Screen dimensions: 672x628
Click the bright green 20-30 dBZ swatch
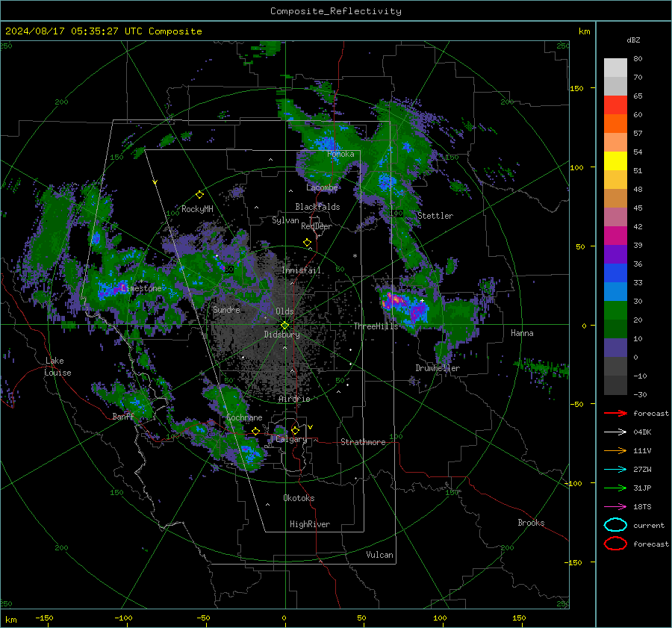pos(615,311)
